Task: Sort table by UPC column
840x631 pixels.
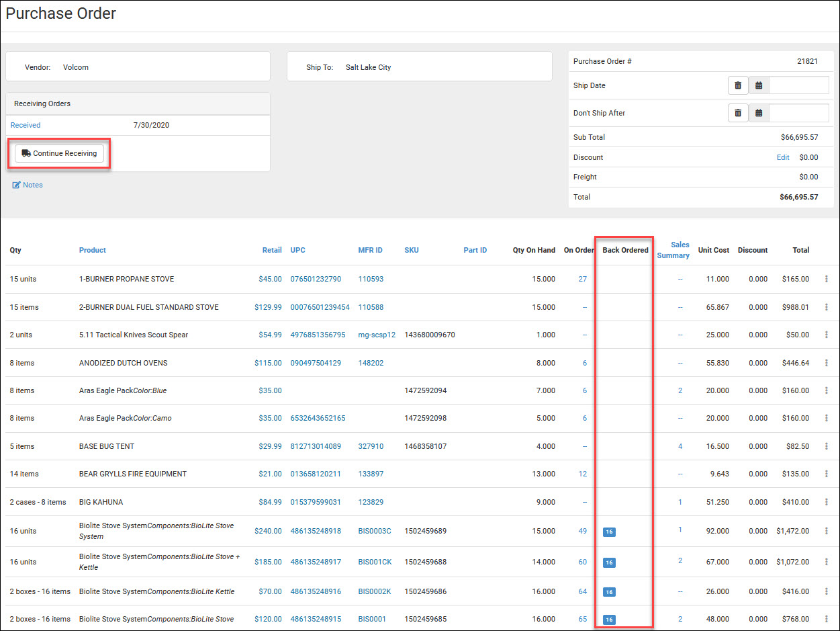Action: (298, 250)
